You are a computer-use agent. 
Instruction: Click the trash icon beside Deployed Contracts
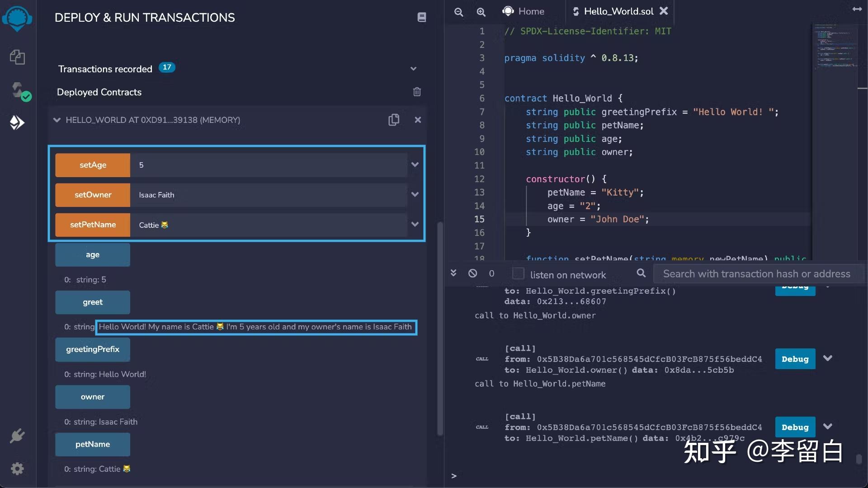(x=417, y=92)
